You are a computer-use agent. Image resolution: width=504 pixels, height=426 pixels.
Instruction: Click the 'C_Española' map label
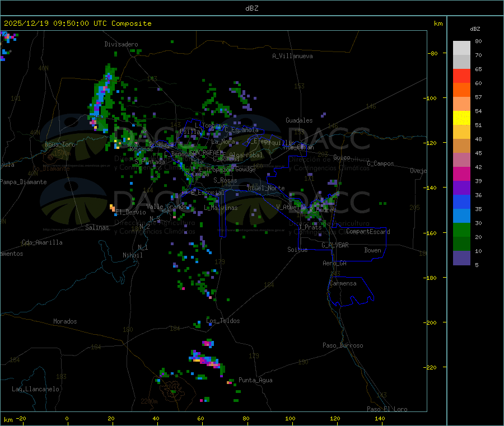(241, 130)
